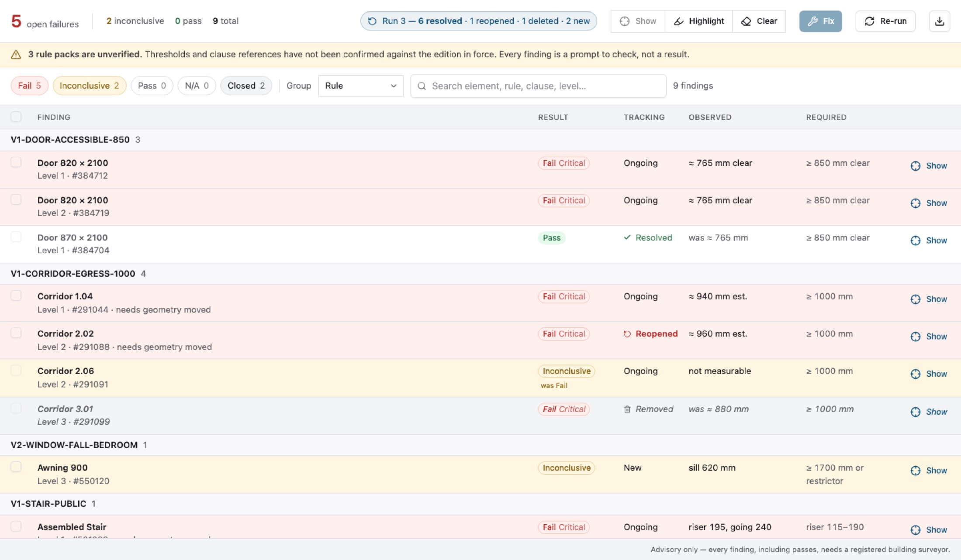Toggle the Closed 2 filter chip

(x=246, y=86)
